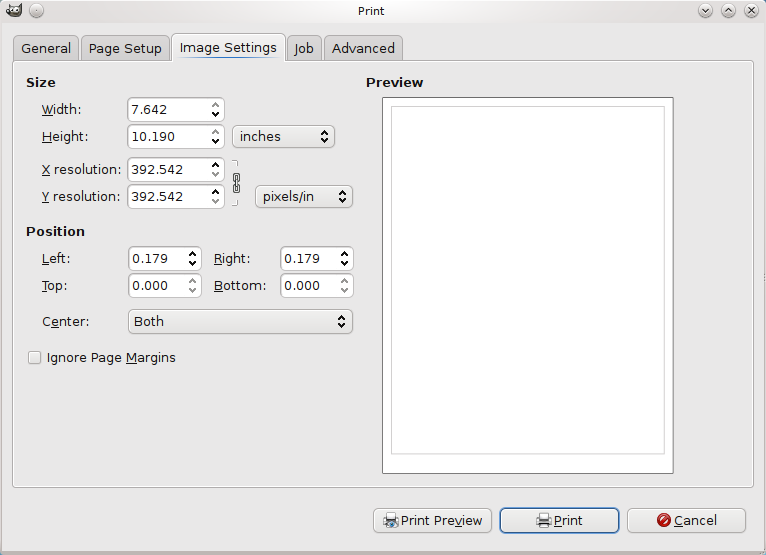Screen dimensions: 766x555
Task: Open the pixels/in resolution unit dropdown
Action: [304, 197]
